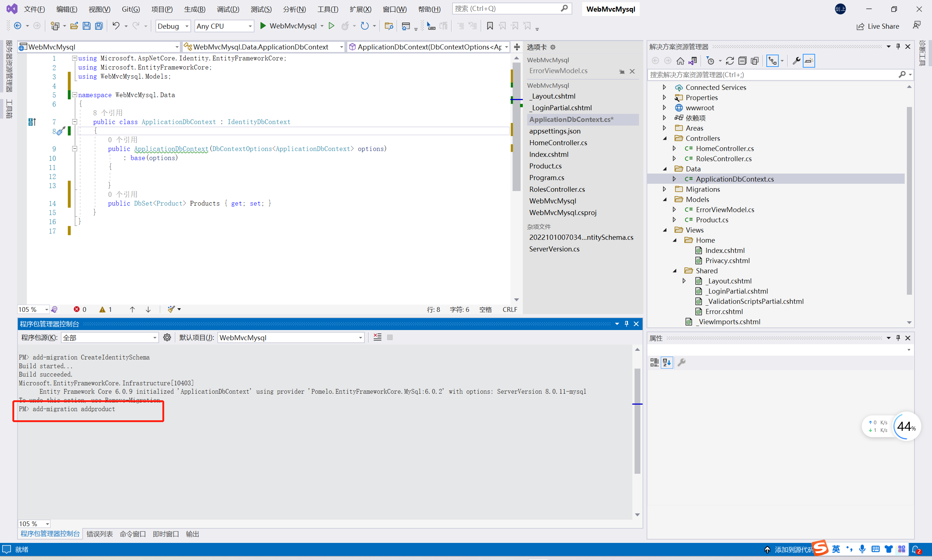Click the Live Share button
Screen dimensions: 932x560
pyautogui.click(x=878, y=26)
